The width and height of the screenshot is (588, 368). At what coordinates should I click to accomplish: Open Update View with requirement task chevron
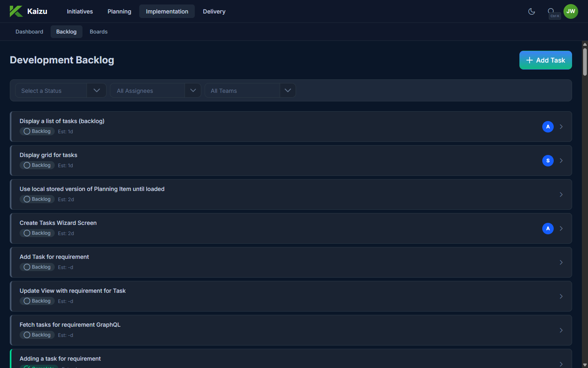tap(561, 296)
